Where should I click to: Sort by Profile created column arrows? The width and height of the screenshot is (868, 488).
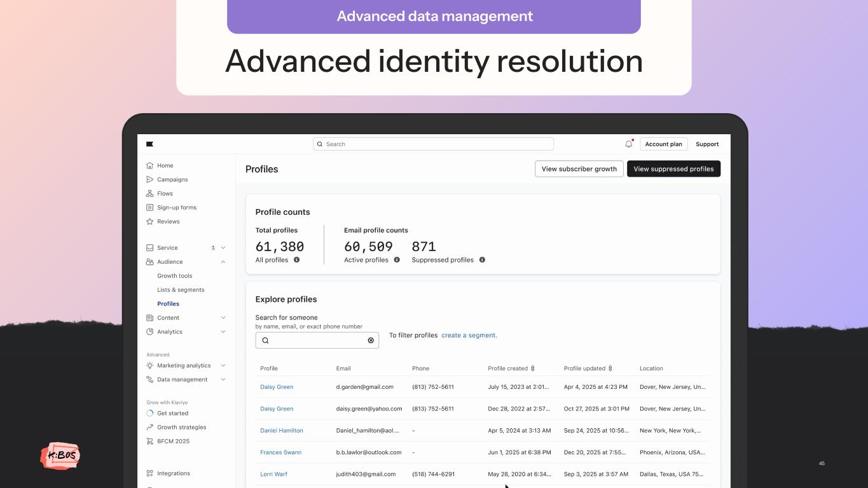[533, 369]
